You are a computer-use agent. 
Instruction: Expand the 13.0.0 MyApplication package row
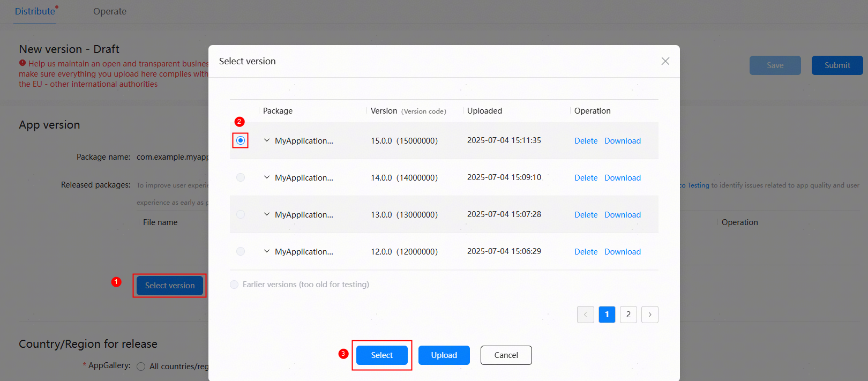(267, 214)
